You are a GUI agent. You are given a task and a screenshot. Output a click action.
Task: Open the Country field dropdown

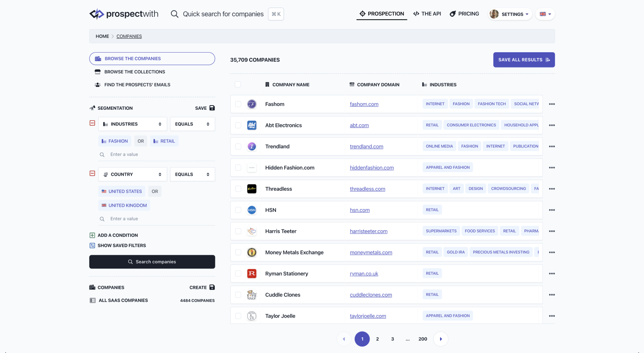point(133,174)
